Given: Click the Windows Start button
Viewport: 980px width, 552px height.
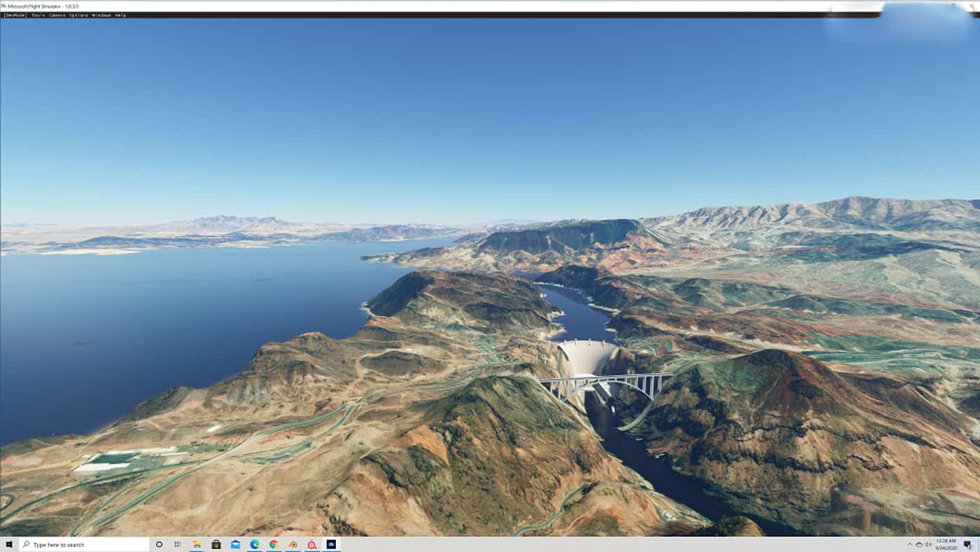Looking at the screenshot, I should 9,544.
